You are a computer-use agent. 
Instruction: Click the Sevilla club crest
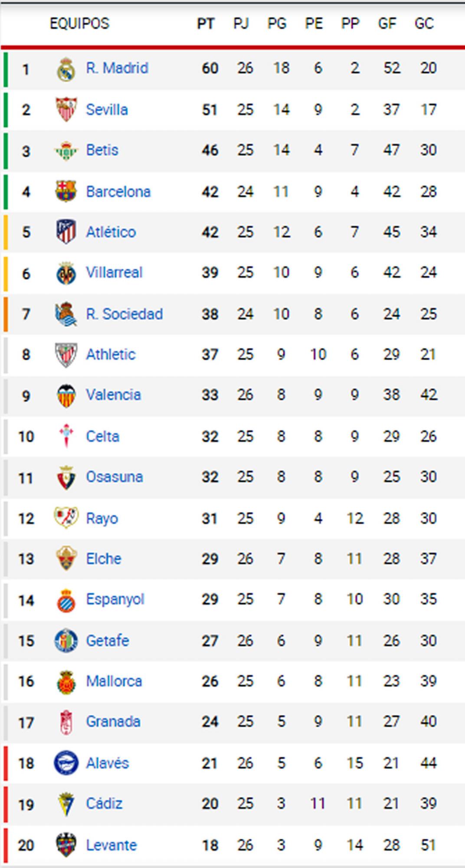click(x=66, y=109)
